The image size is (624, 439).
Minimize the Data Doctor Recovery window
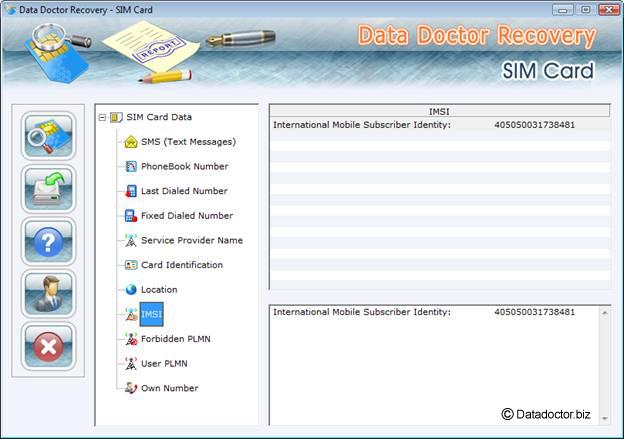tap(563, 10)
